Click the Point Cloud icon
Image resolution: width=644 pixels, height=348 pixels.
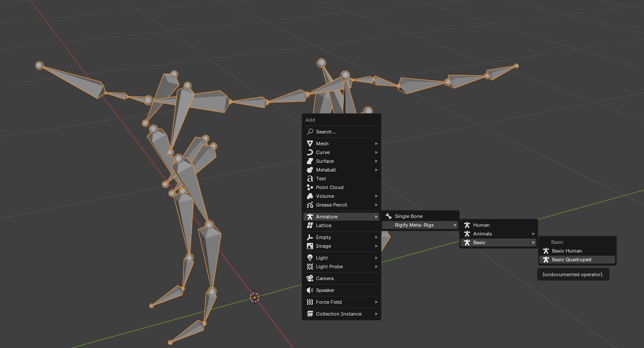point(310,187)
